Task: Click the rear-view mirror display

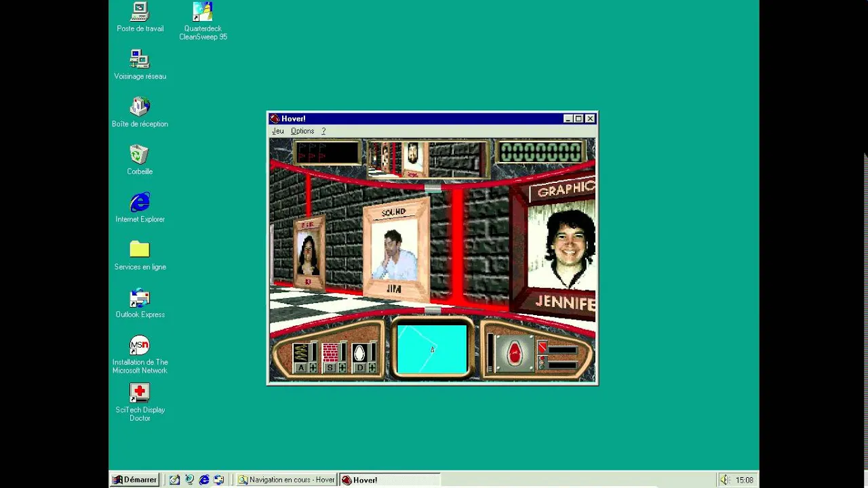Action: [x=427, y=159]
